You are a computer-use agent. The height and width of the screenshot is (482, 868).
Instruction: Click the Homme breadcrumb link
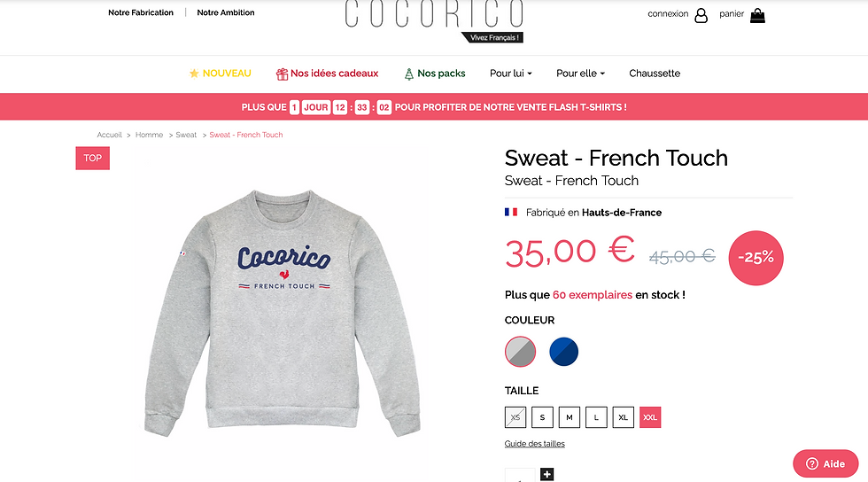coord(149,135)
